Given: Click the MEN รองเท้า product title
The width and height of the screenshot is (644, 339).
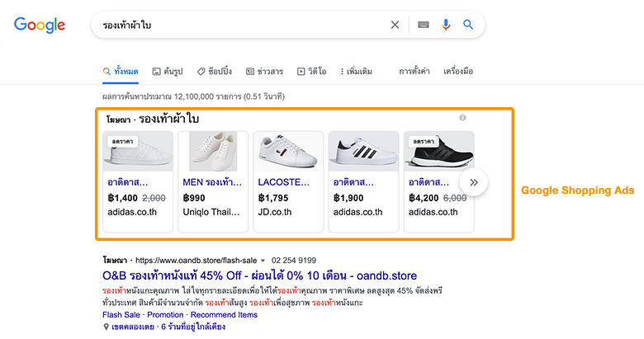Looking at the screenshot, I should pos(212,182).
